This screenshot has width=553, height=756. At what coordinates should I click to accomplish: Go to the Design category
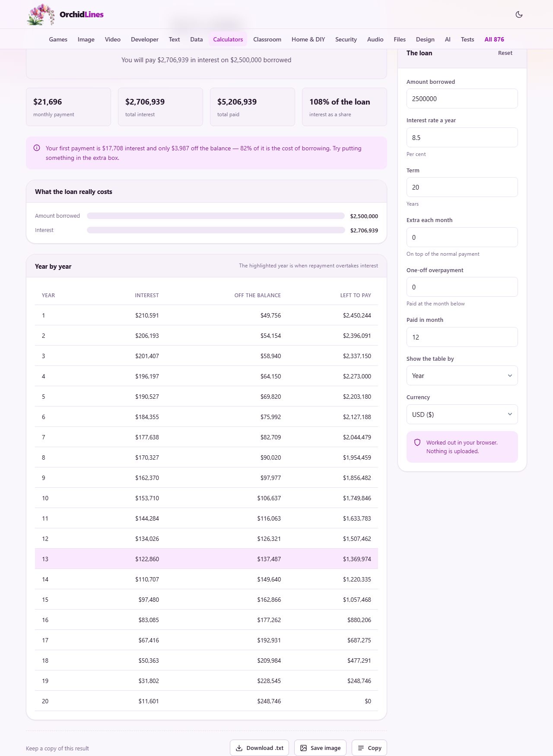(425, 39)
